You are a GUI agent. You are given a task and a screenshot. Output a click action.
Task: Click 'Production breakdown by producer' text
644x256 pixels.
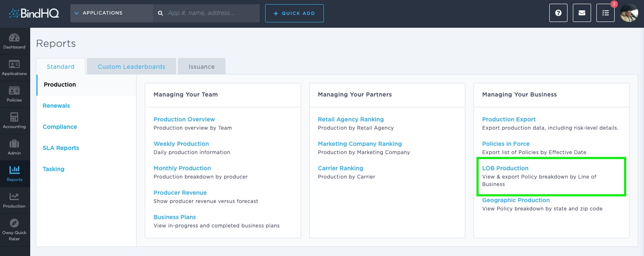coord(201,177)
